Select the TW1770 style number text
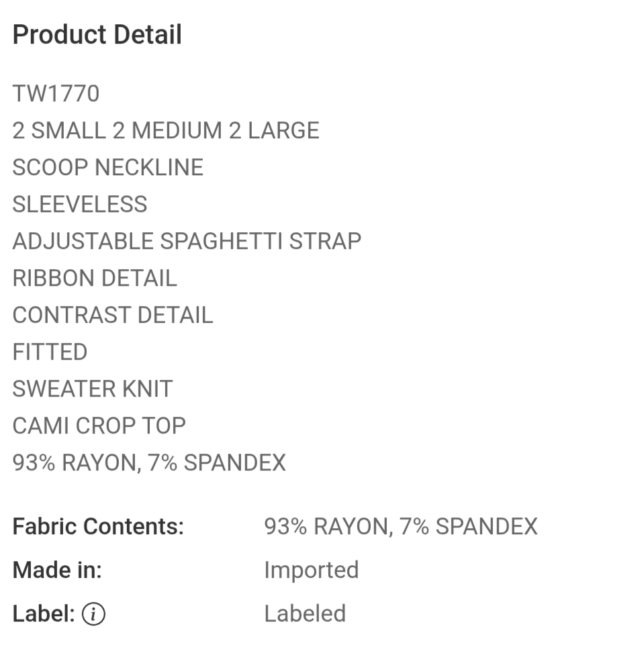The width and height of the screenshot is (644, 649). coord(56,93)
